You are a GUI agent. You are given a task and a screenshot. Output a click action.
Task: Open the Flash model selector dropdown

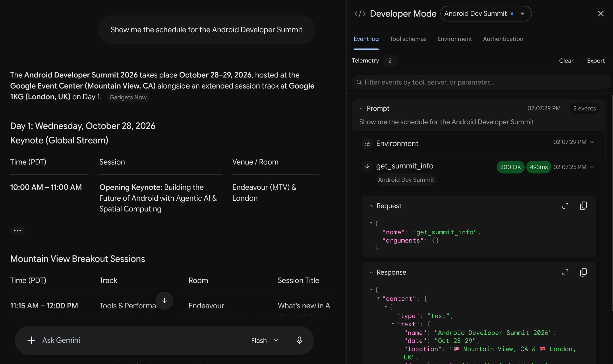(x=265, y=340)
